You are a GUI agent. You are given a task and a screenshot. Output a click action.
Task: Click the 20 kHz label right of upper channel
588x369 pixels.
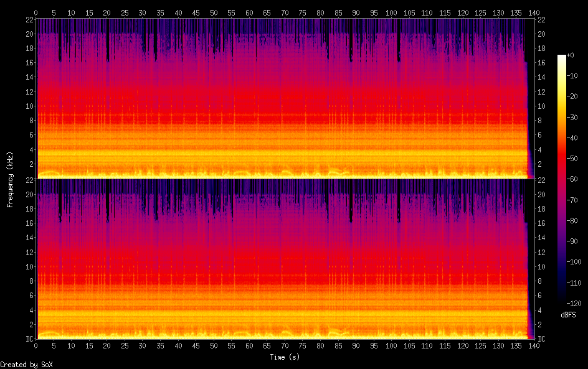[x=542, y=34]
